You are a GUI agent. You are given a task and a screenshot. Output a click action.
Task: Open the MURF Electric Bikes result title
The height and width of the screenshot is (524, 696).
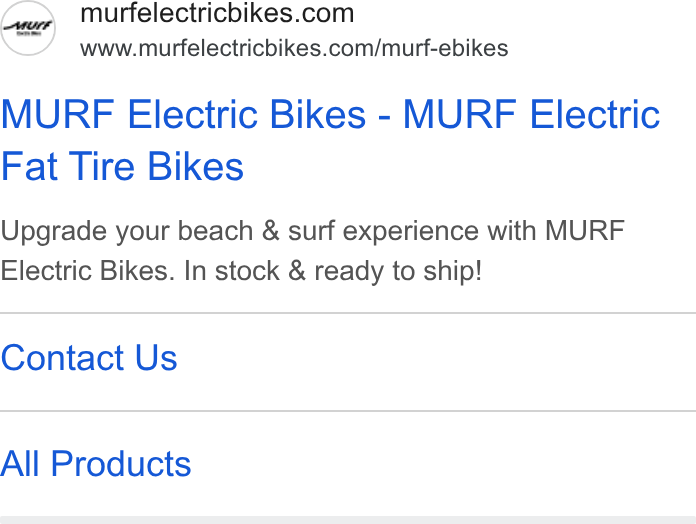[330, 140]
